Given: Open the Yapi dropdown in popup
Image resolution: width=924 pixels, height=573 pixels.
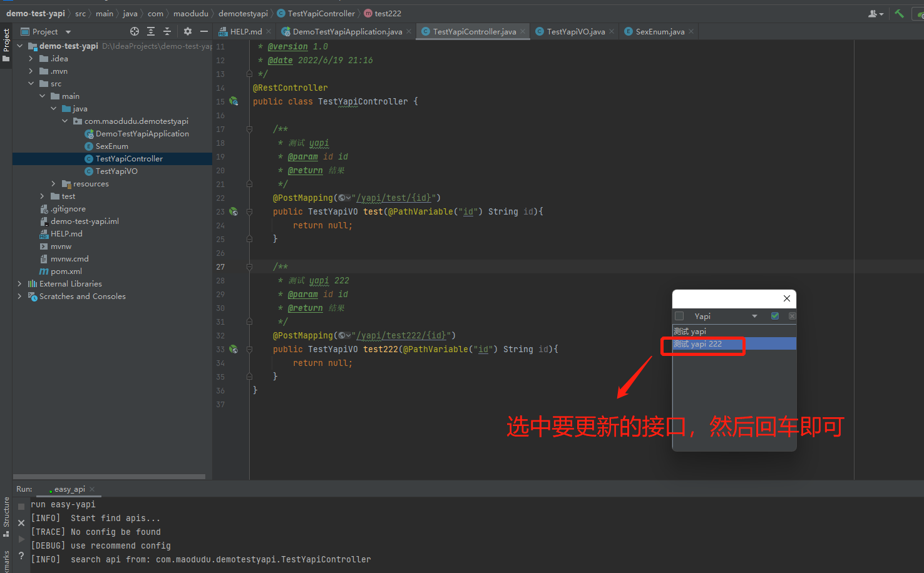Looking at the screenshot, I should tap(754, 317).
